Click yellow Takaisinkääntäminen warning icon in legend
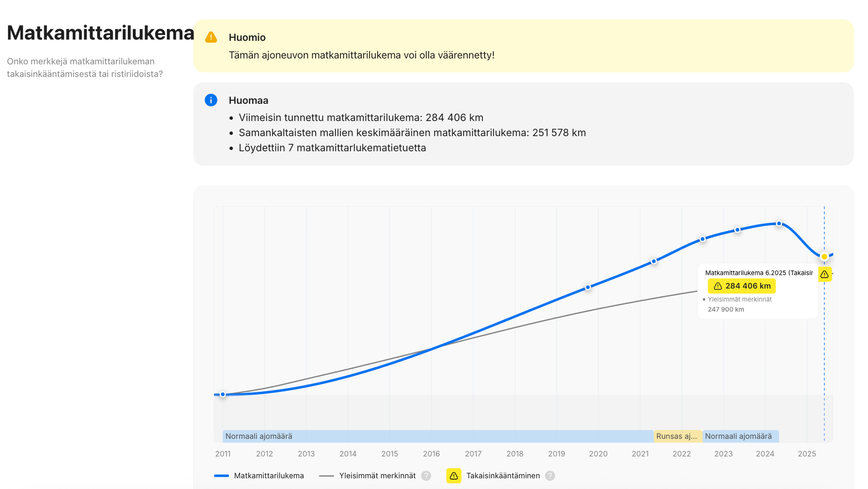 point(453,475)
